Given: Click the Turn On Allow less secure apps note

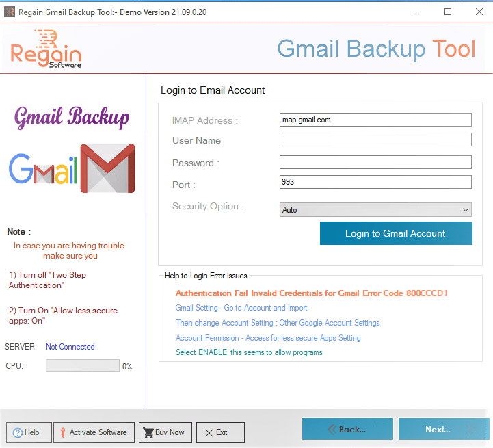Looking at the screenshot, I should pyautogui.click(x=63, y=315).
